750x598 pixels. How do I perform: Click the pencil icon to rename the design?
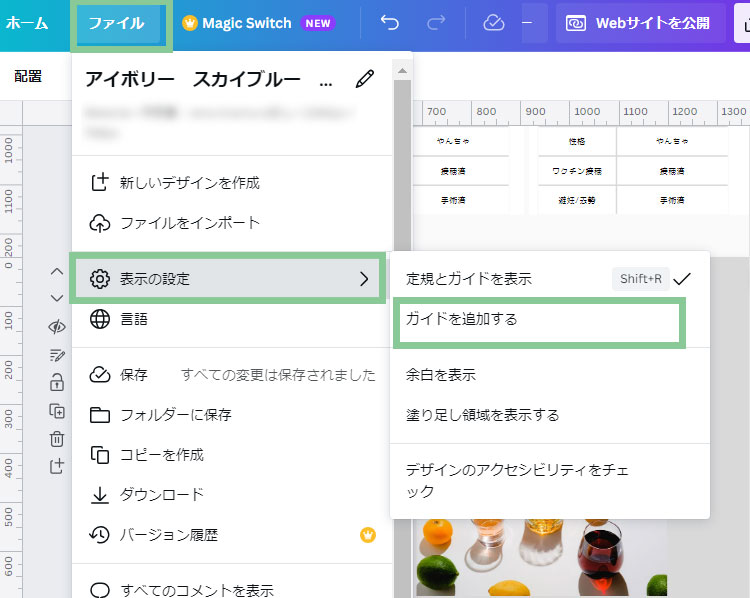[x=365, y=79]
